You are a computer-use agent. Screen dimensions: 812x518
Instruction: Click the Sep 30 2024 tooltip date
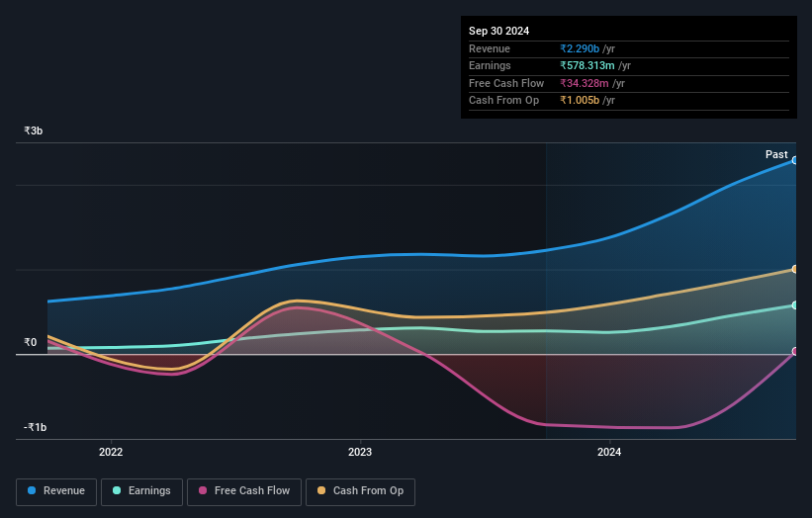(498, 31)
